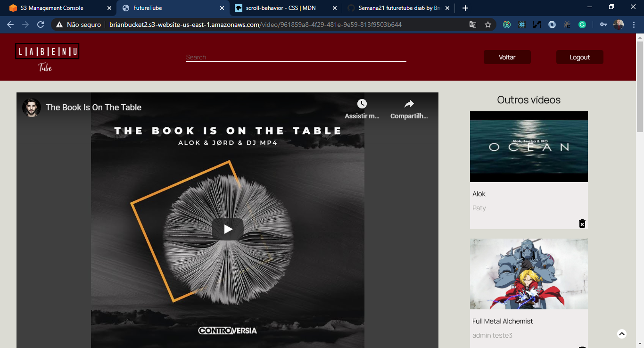Viewport: 644px width, 348px height.
Task: Go back with browser back arrow
Action: pos(10,25)
